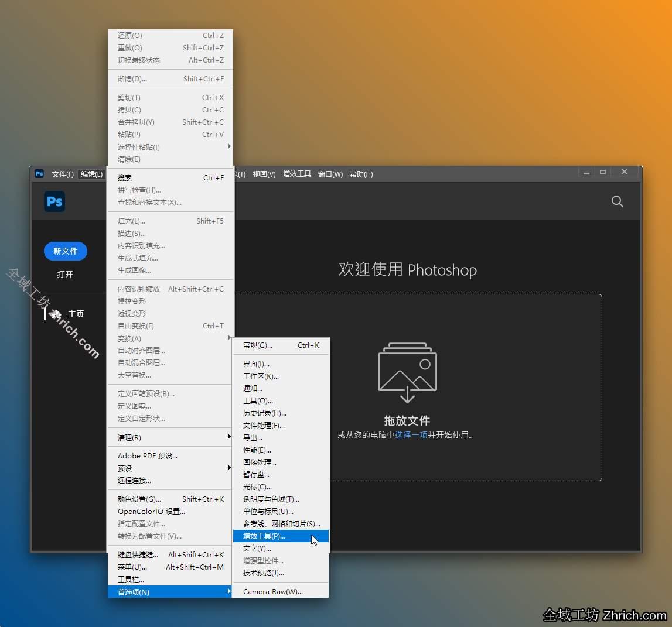Select 性能(E)... preferences

click(x=281, y=450)
